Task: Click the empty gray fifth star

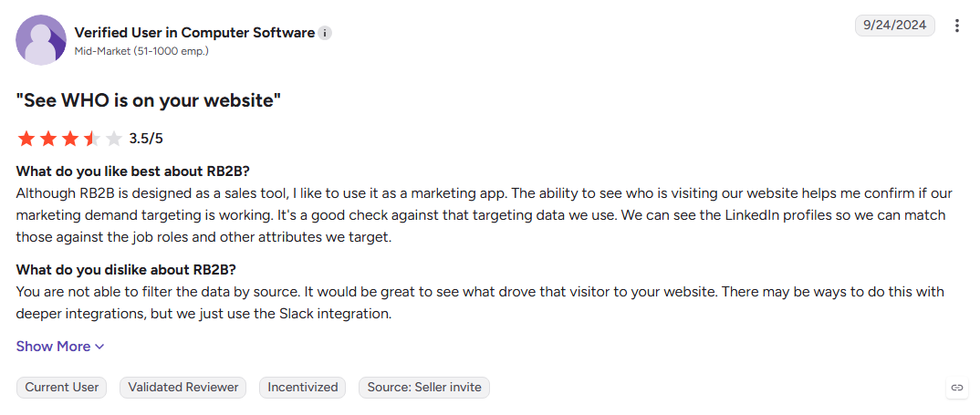Action: pyautogui.click(x=113, y=138)
